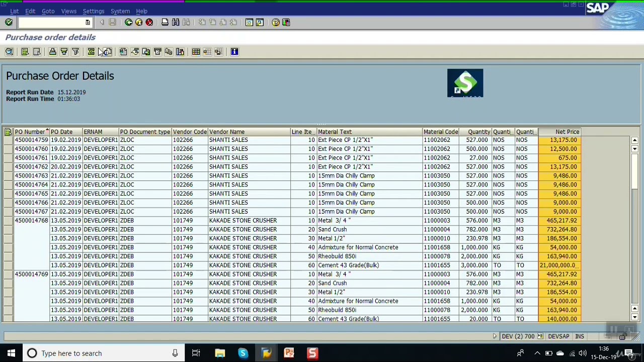Screen dimensions: 644x362
Task: Click the red Cancel icon
Action: [x=149, y=22]
